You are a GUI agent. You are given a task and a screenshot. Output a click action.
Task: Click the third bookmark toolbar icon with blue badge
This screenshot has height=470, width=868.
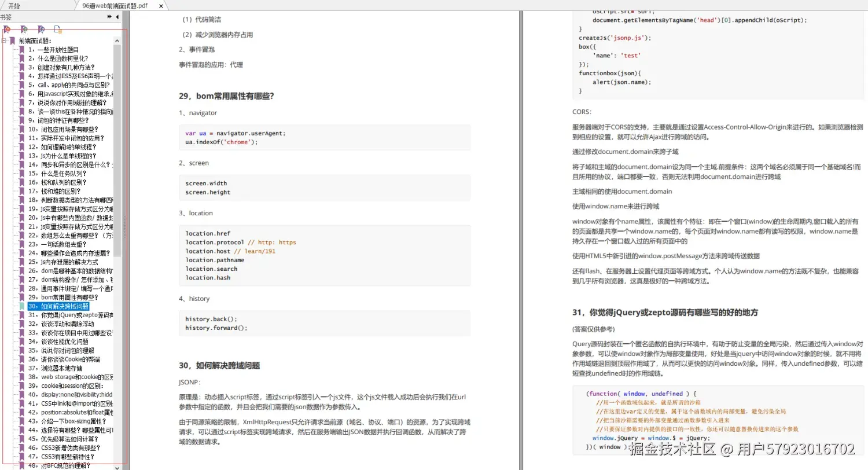pyautogui.click(x=41, y=29)
